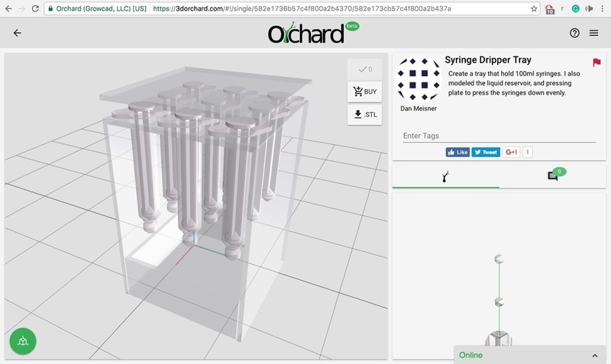Image resolution: width=611 pixels, height=364 pixels.
Task: Click the Google +1 button
Action: tap(509, 152)
